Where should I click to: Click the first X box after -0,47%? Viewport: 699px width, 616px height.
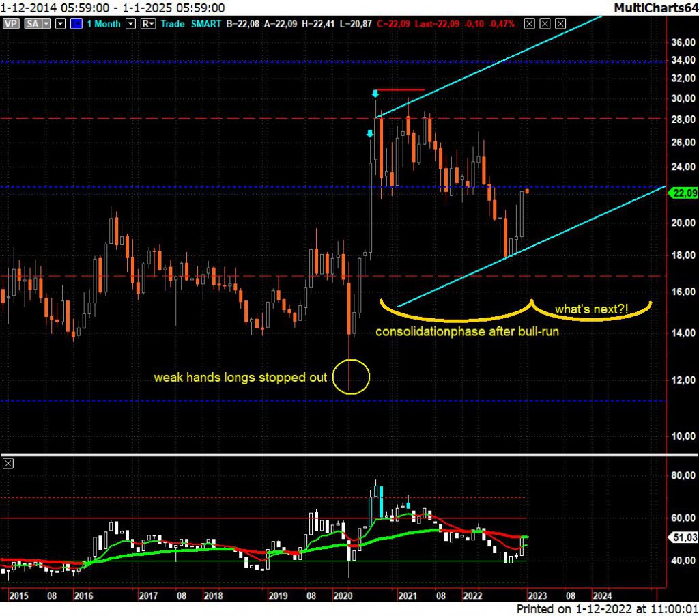[530, 23]
